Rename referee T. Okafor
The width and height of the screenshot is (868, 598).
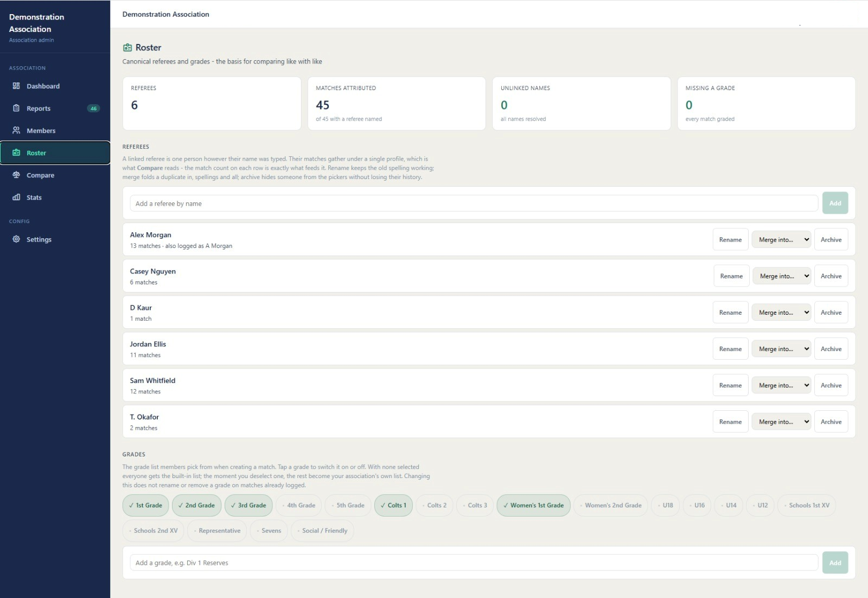coord(730,421)
